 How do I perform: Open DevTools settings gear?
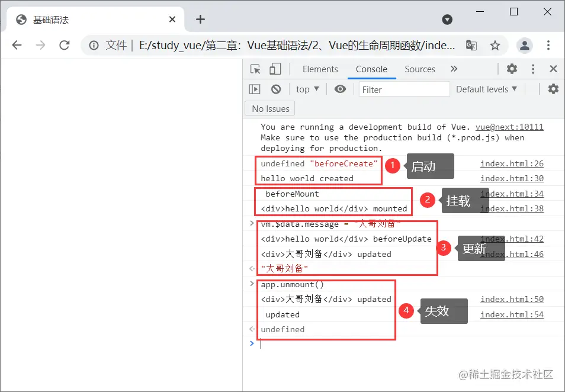[512, 69]
